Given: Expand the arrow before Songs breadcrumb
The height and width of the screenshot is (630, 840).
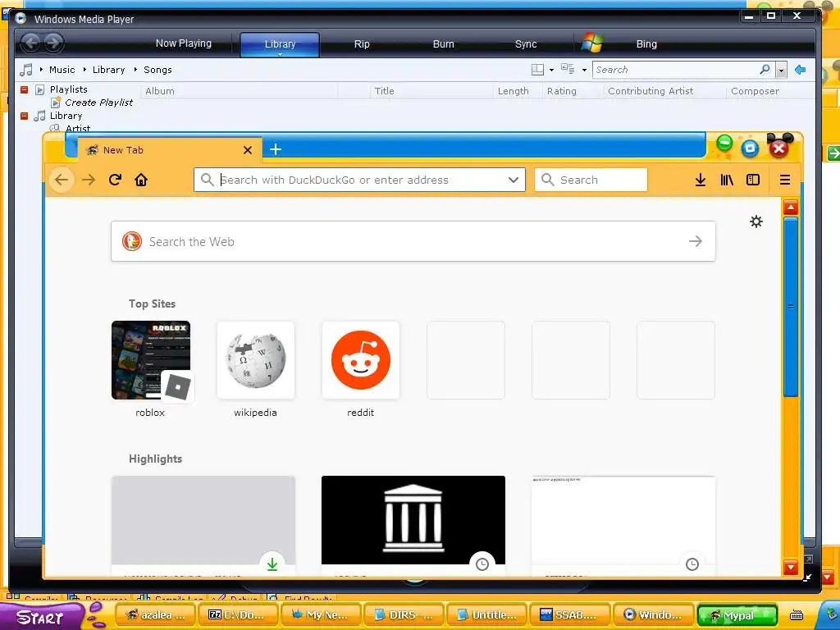Looking at the screenshot, I should [135, 70].
